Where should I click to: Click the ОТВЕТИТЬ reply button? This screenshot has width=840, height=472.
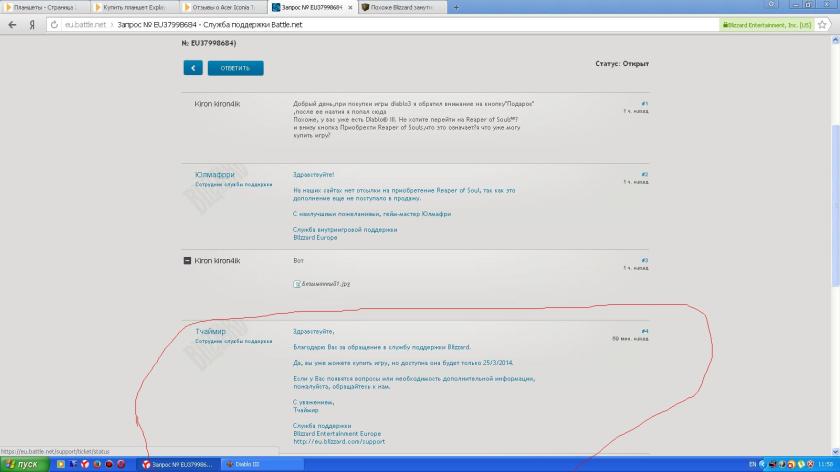(236, 68)
